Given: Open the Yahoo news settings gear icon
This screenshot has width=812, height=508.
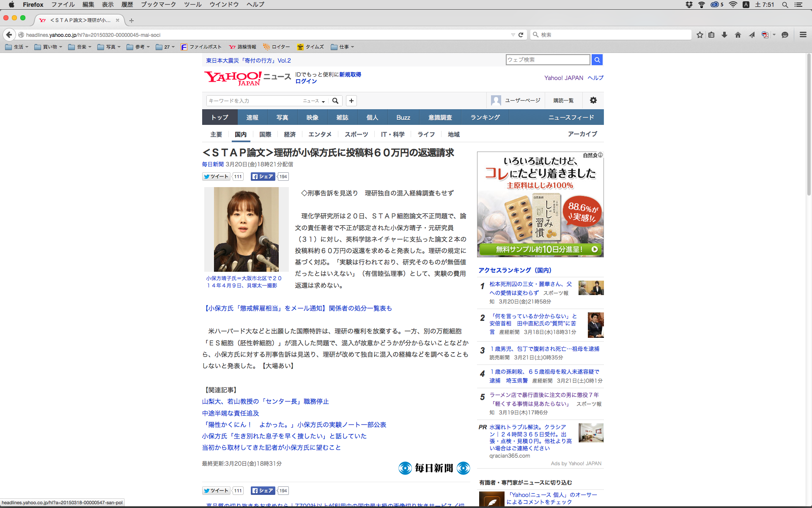Looking at the screenshot, I should point(593,100).
